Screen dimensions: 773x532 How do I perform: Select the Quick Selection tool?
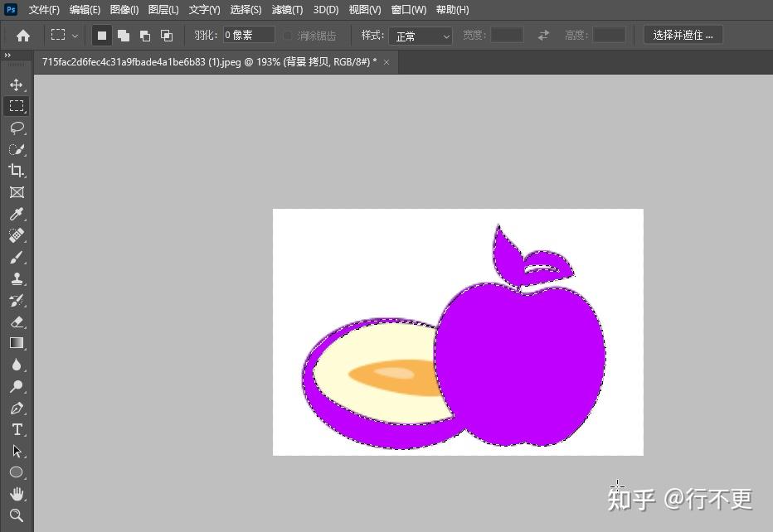point(17,149)
